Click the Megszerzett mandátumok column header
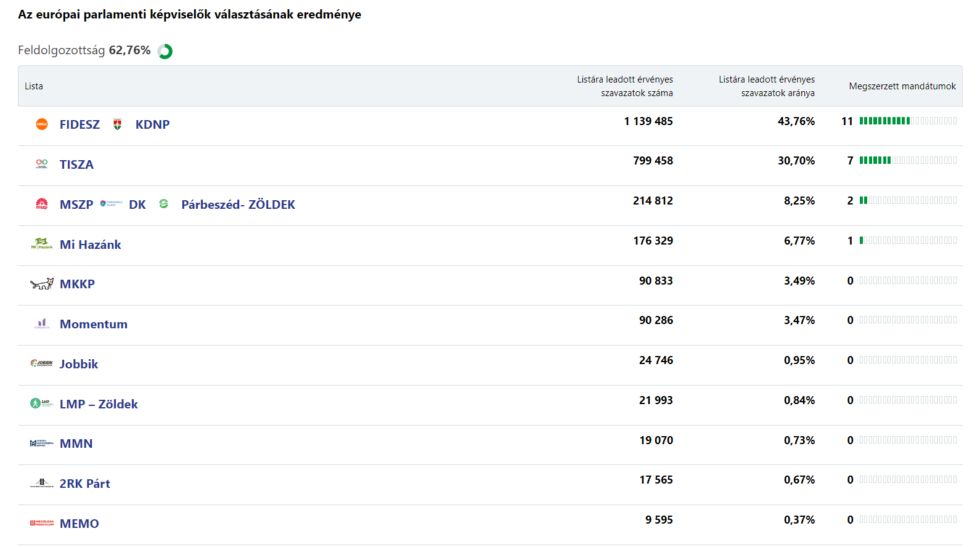This screenshot has width=980, height=547. pos(902,86)
